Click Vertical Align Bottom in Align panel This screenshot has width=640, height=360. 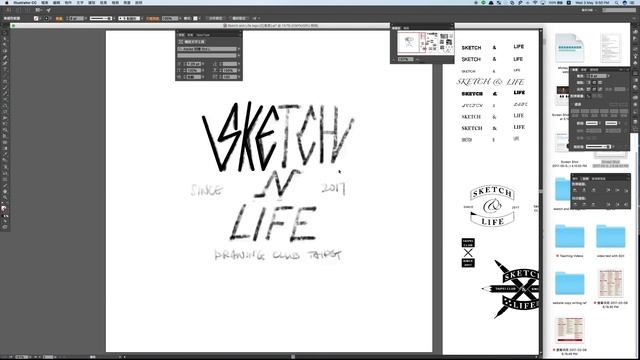point(626,190)
